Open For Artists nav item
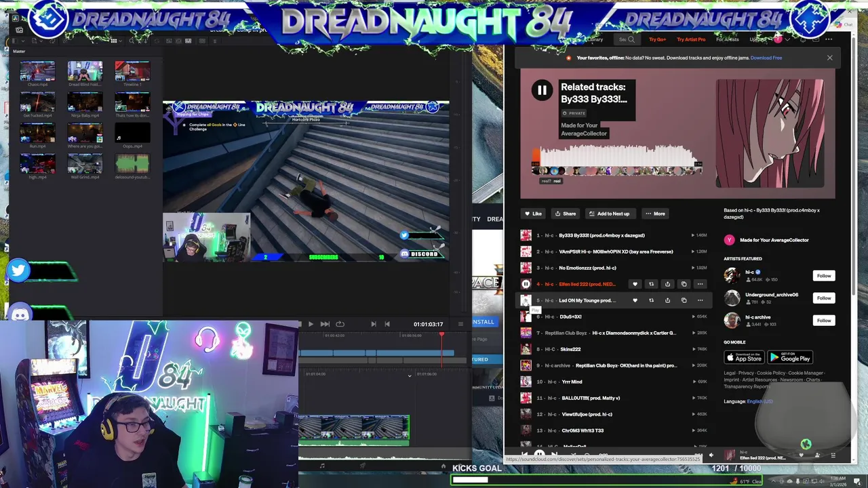The width and height of the screenshot is (868, 488). pos(727,39)
